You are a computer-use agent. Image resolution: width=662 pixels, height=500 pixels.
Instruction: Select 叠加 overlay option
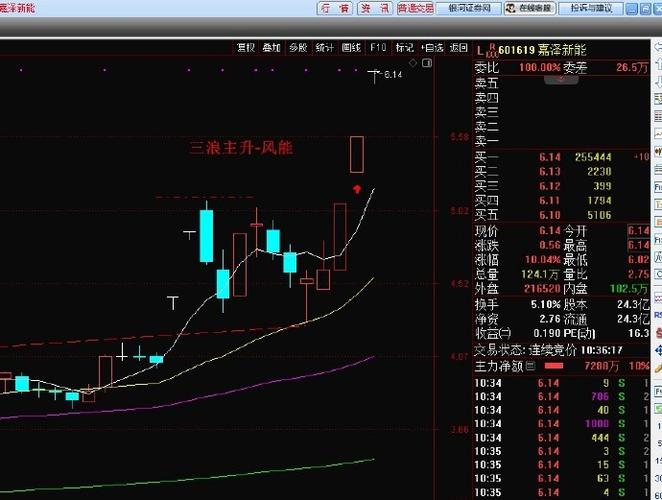click(x=272, y=47)
